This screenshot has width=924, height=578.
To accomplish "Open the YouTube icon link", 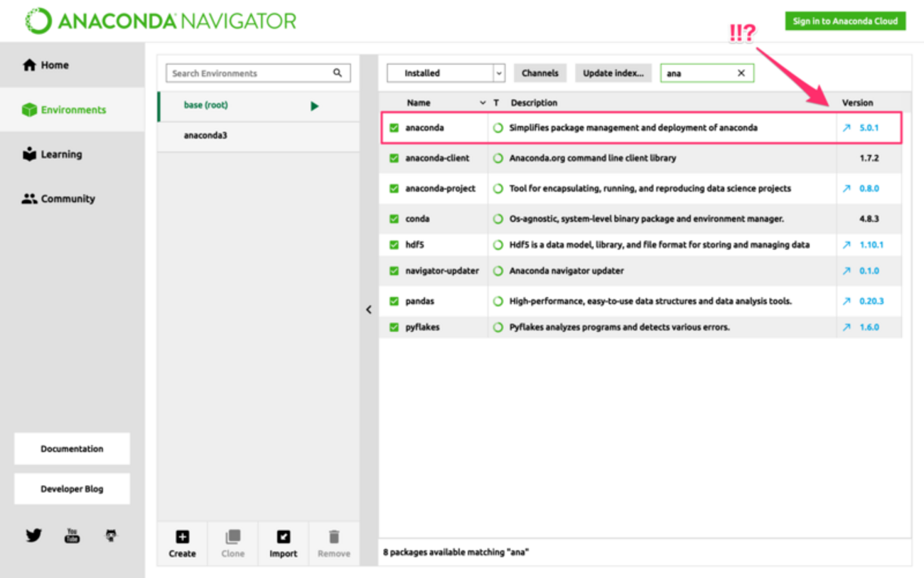I will click(x=72, y=535).
